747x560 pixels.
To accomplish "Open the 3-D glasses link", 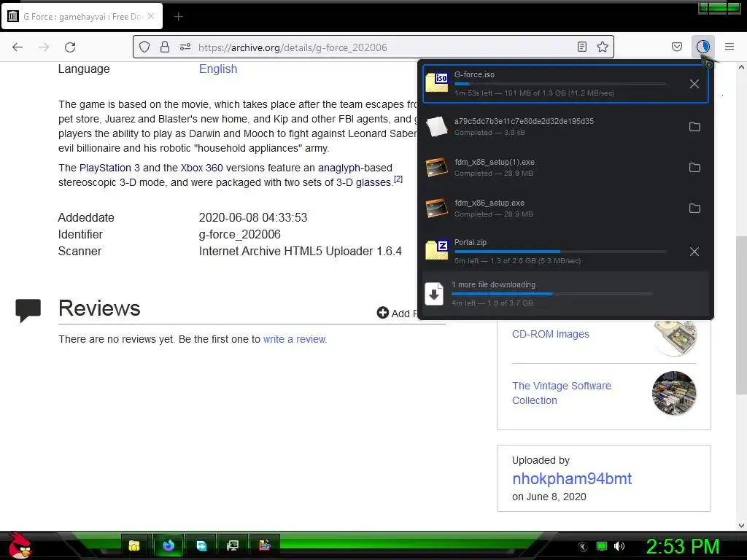I will click(364, 182).
